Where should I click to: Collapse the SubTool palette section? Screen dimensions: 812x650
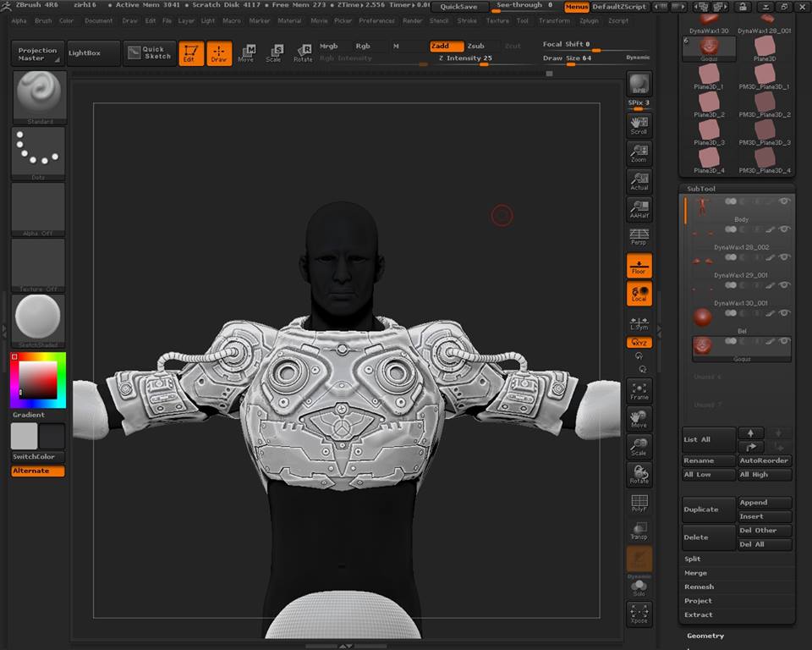701,189
